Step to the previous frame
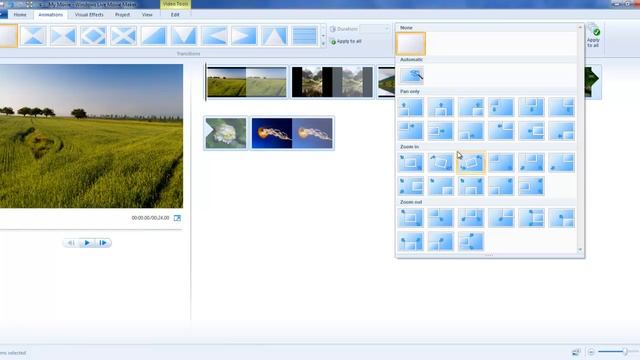The width and height of the screenshot is (640, 360). click(x=71, y=243)
